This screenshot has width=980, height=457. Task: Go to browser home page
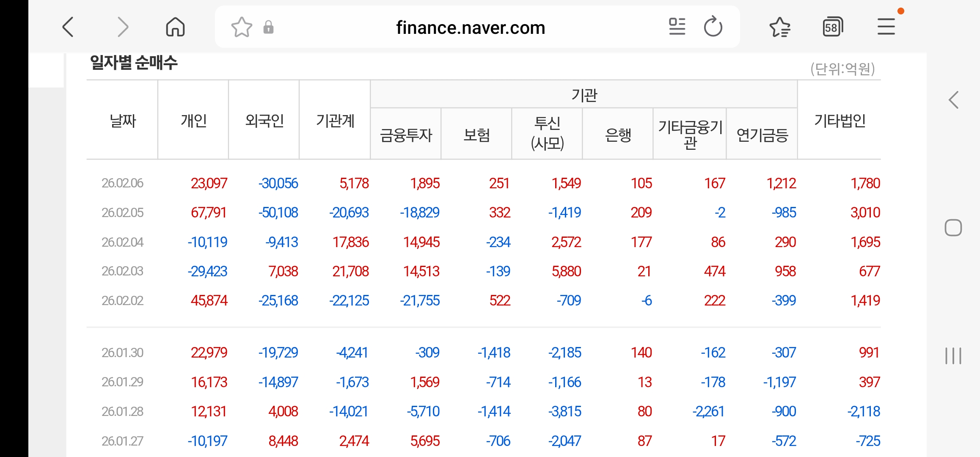tap(175, 28)
